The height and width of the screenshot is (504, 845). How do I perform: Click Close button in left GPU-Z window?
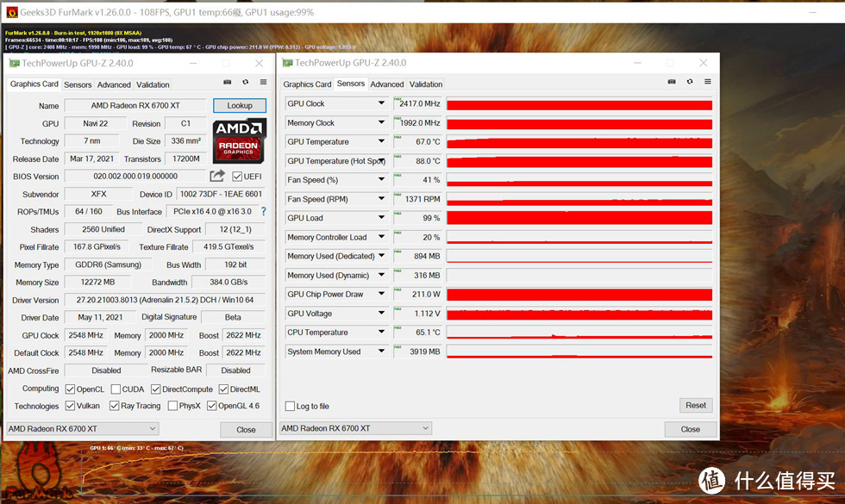coord(246,429)
